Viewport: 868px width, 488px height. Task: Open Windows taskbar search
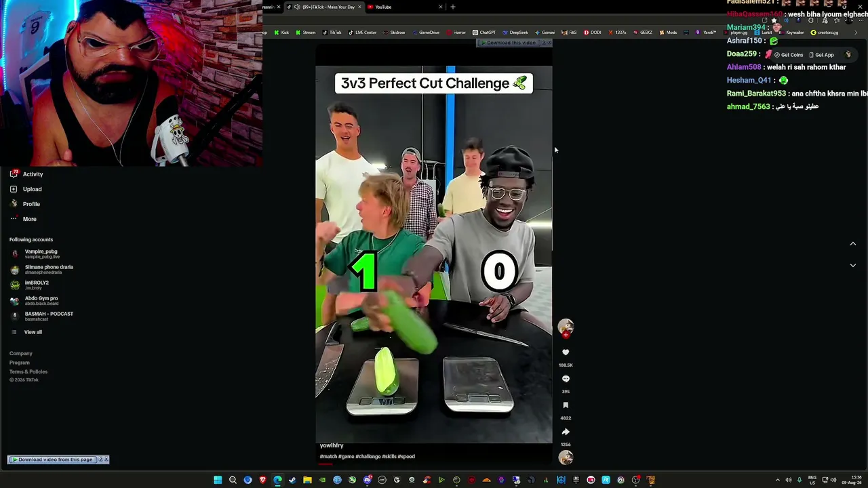(233, 481)
